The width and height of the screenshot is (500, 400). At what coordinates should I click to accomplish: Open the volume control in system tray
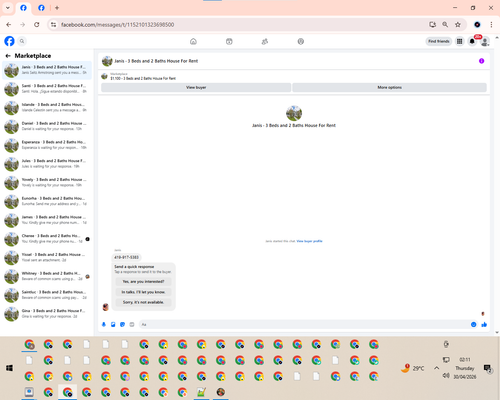coord(446,376)
